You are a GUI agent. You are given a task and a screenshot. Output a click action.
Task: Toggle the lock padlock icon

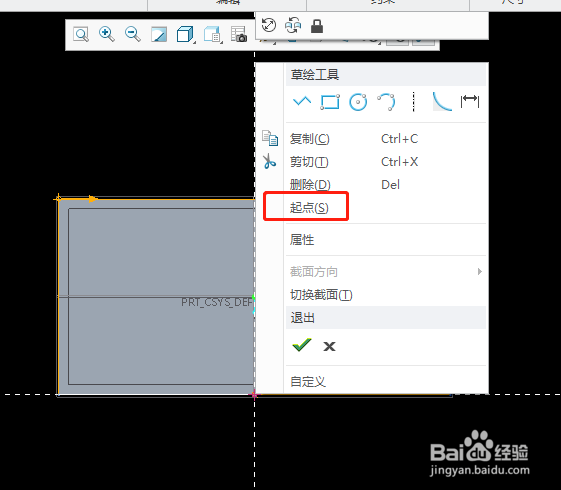tap(317, 26)
